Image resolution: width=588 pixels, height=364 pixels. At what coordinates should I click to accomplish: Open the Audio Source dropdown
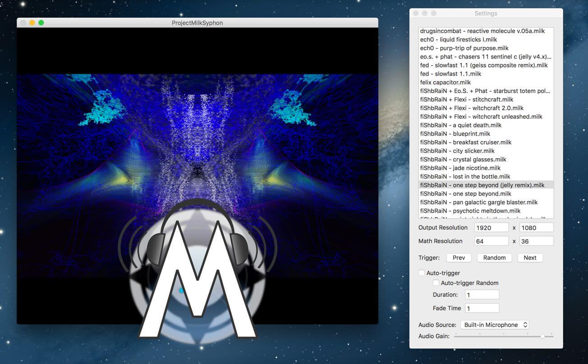[494, 325]
